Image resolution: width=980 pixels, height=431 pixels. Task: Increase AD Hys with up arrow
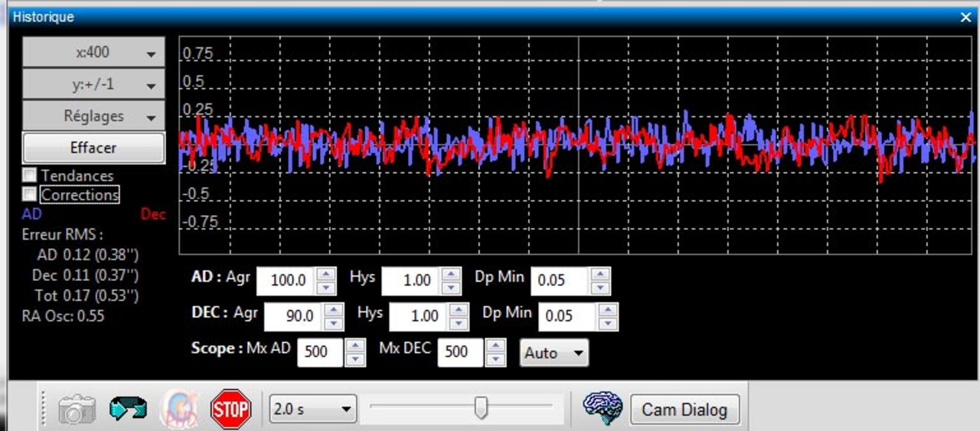point(452,273)
